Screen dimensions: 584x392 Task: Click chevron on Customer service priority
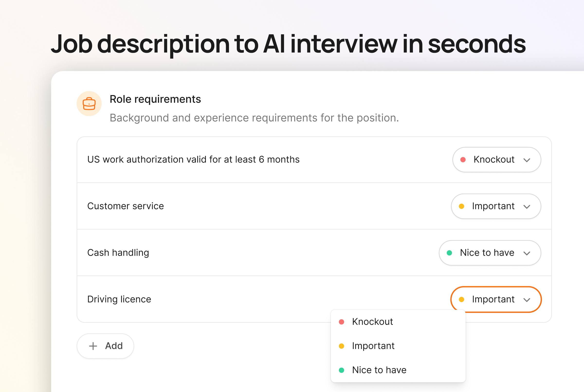coord(527,207)
